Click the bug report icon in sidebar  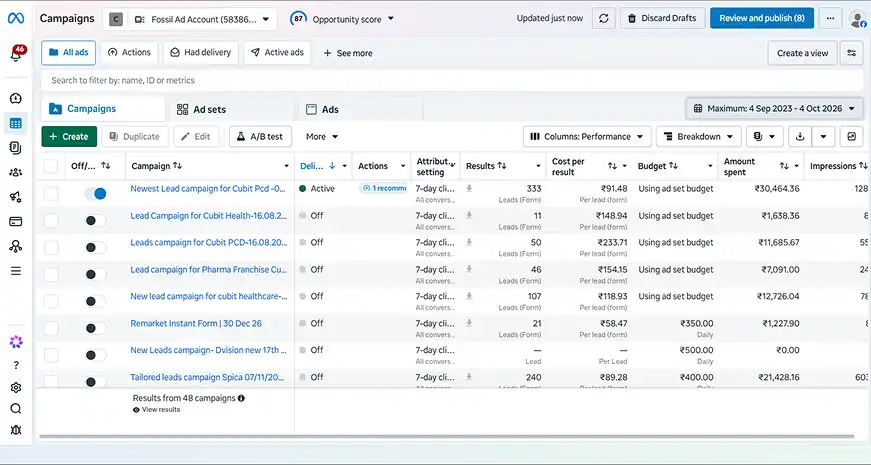click(16, 430)
